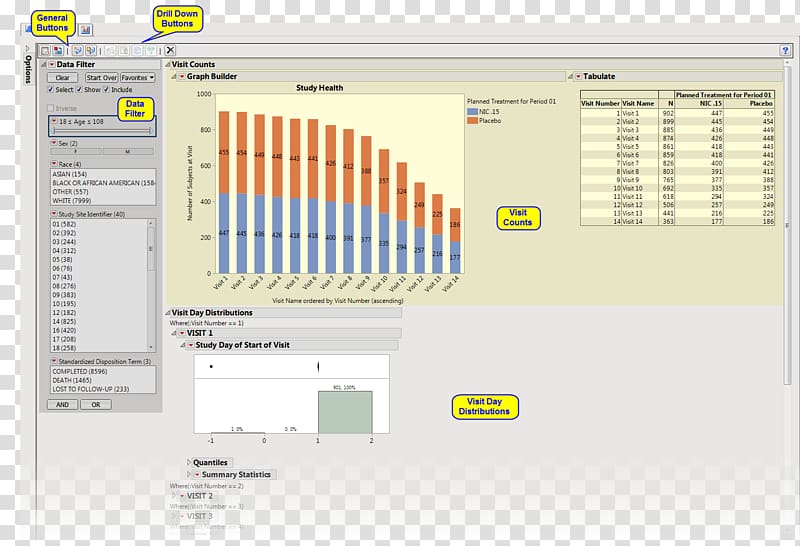Open the Favorites dropdown
The width and height of the screenshot is (800, 546).
138,78
